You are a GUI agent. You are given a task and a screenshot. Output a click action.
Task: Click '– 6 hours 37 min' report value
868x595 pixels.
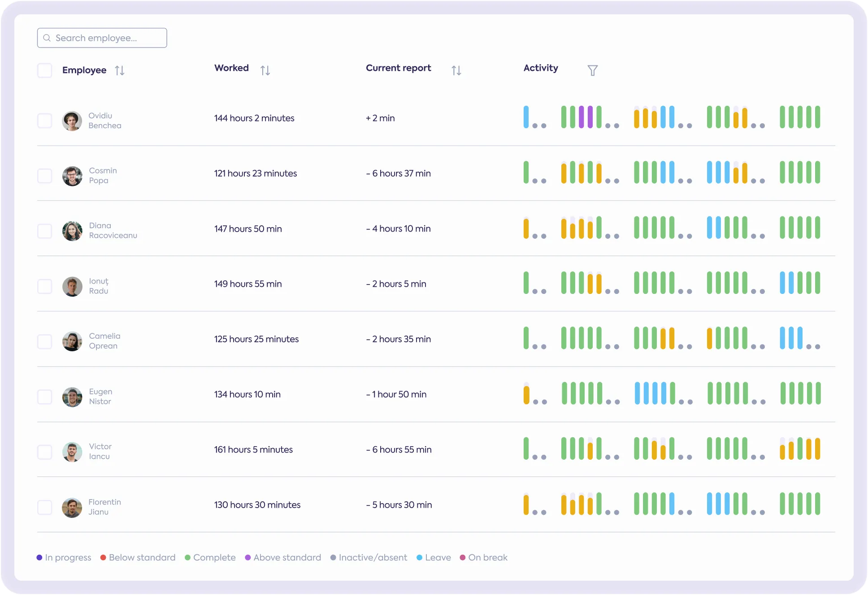[x=398, y=173]
